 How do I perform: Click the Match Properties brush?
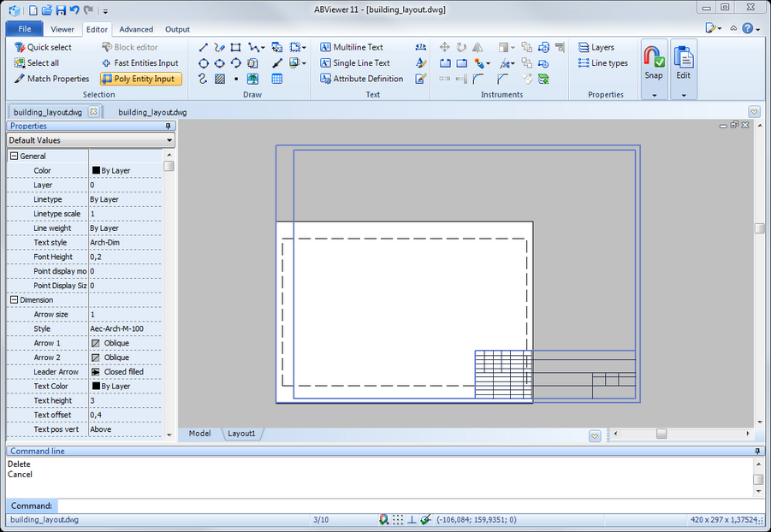pyautogui.click(x=20, y=79)
